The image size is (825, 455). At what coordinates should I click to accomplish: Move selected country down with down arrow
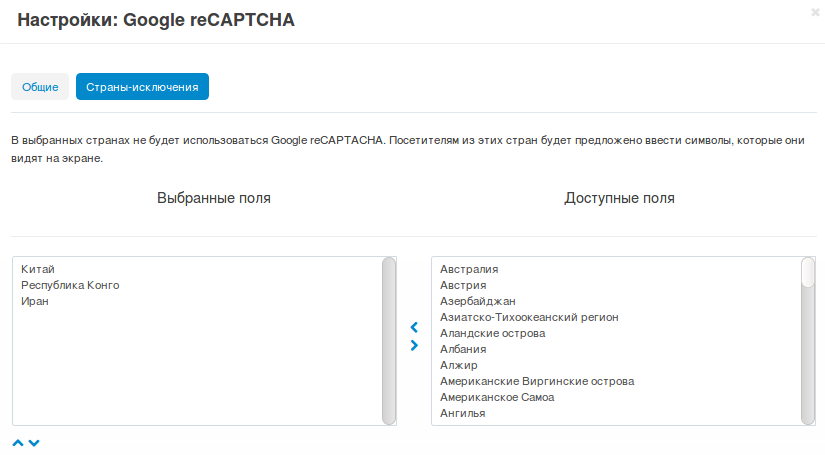(34, 443)
